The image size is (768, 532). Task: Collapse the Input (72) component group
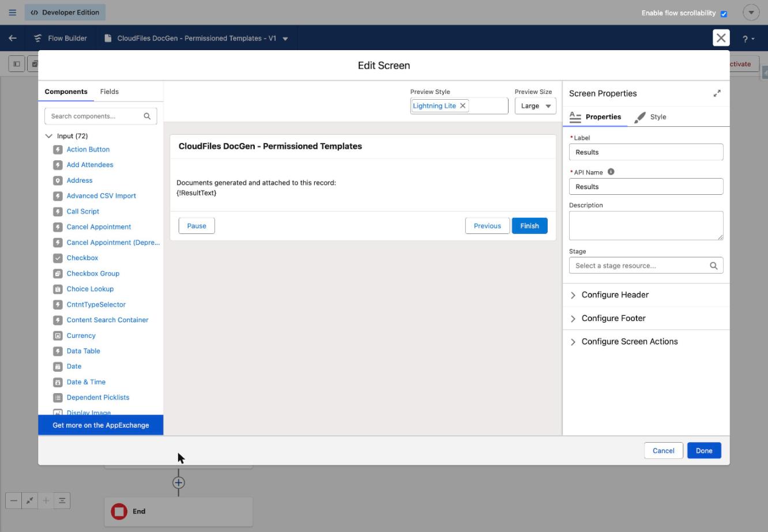[48, 136]
